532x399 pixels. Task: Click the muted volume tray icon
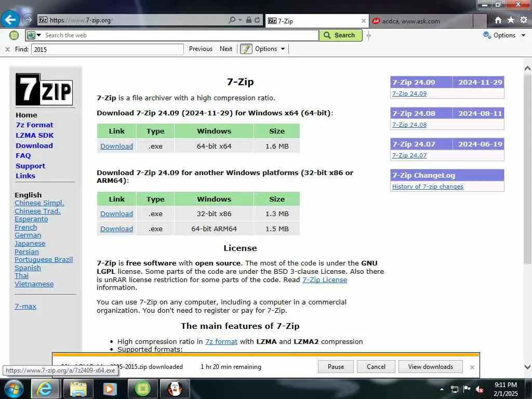pyautogui.click(x=480, y=389)
